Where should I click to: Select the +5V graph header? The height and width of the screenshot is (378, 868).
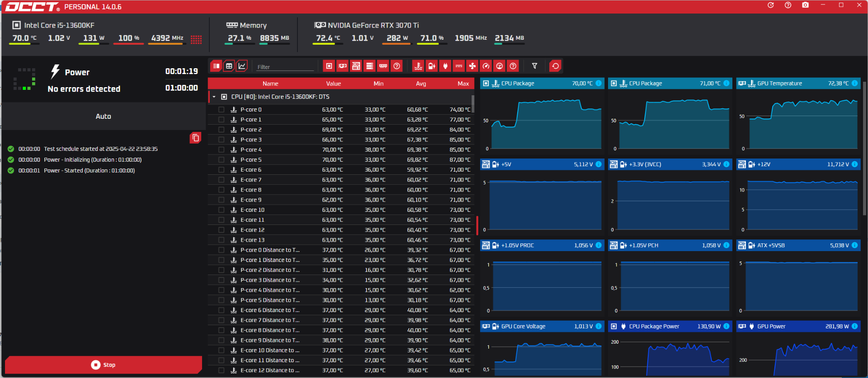pyautogui.click(x=542, y=164)
